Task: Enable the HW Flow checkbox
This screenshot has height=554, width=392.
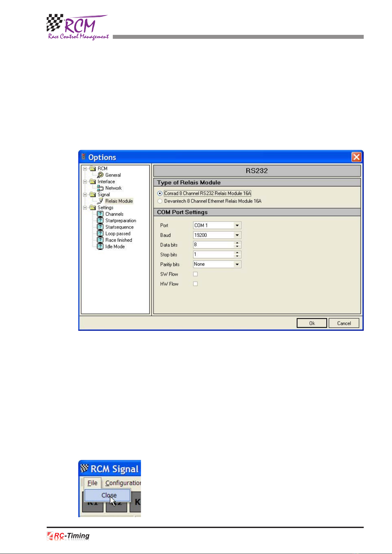Action: [195, 284]
